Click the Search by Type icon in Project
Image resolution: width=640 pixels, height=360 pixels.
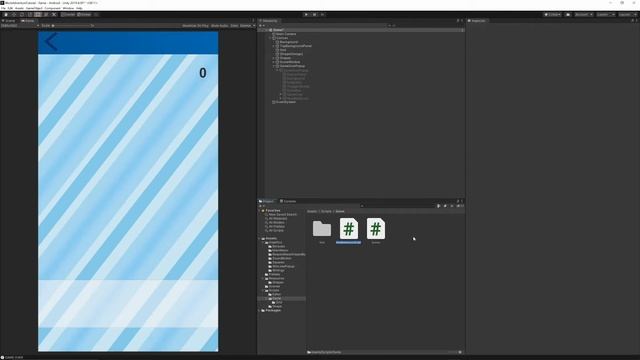[439, 206]
